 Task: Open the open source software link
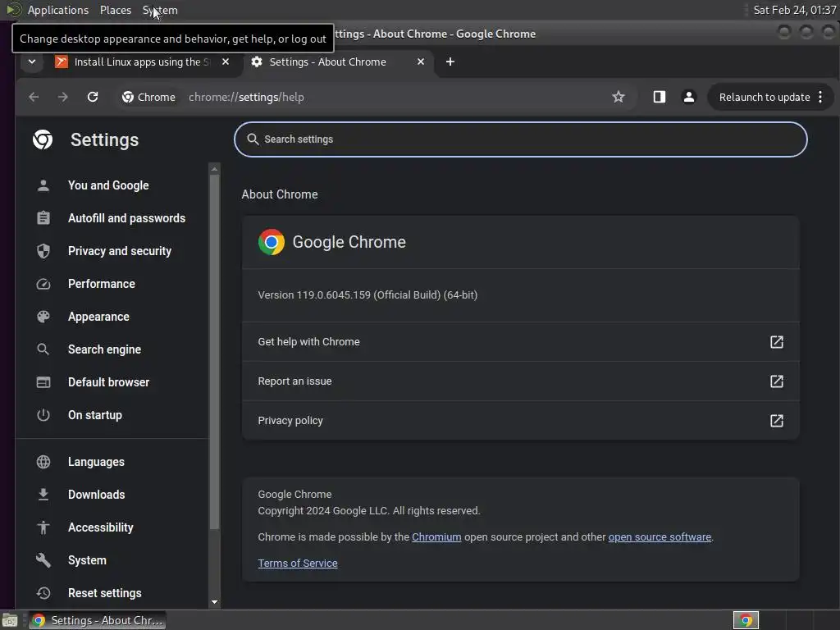click(x=660, y=536)
